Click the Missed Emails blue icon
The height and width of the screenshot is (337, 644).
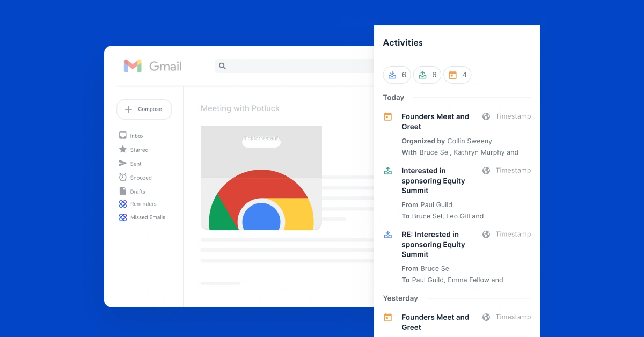point(123,217)
